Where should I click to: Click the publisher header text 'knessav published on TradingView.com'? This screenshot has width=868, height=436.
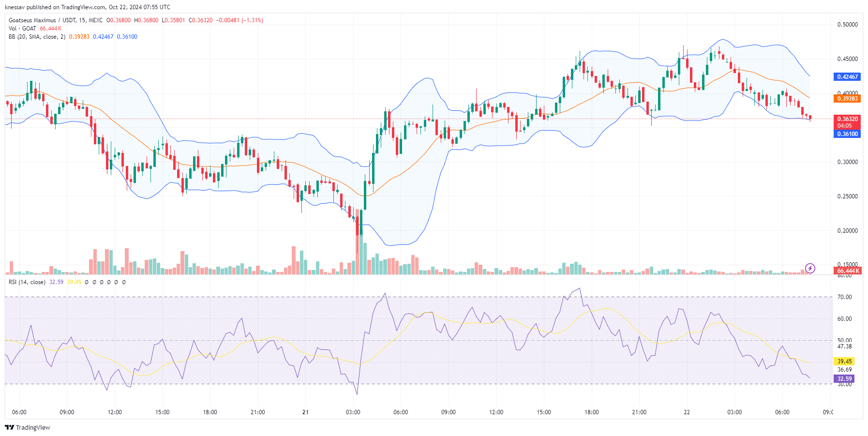tap(55, 7)
